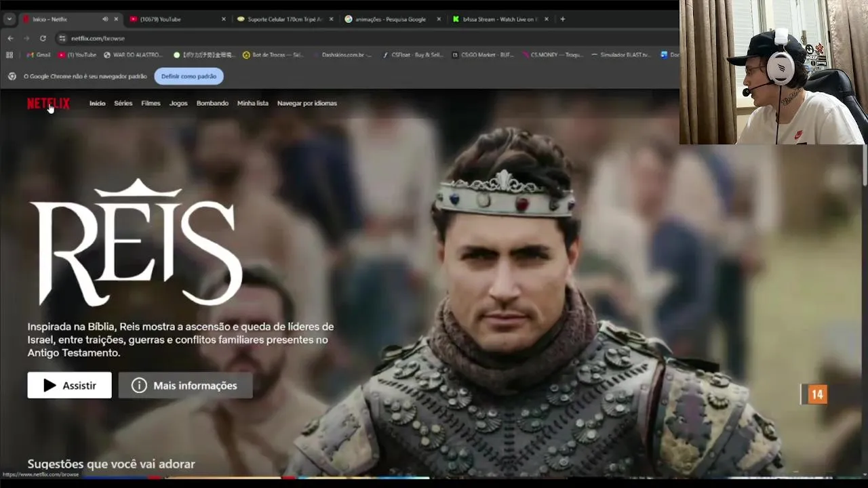Image resolution: width=868 pixels, height=488 pixels.
Task: Open Bot de Trocas bookmark
Action: pyautogui.click(x=273, y=55)
